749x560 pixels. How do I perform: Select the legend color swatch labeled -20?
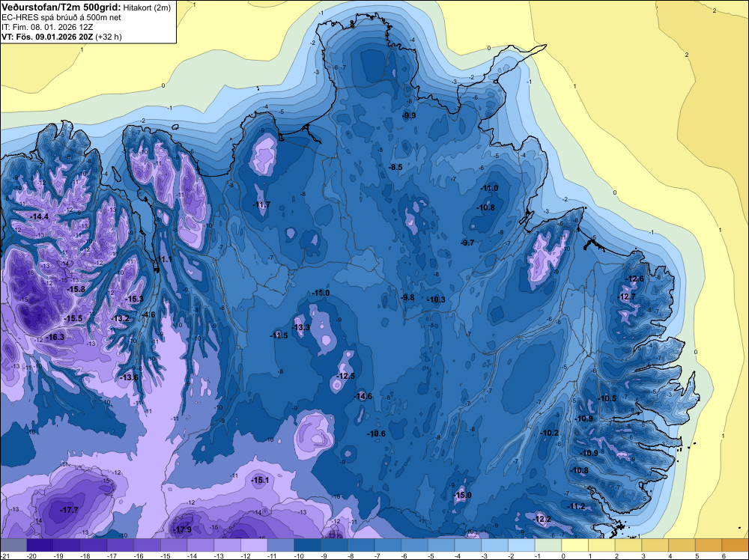40,545
